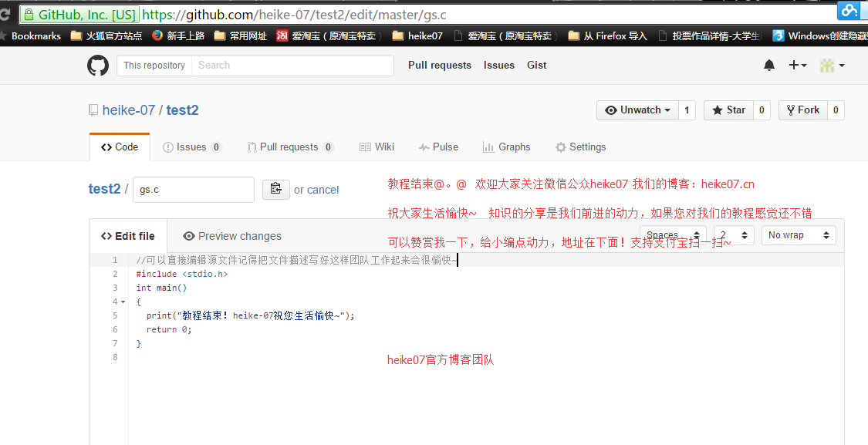The width and height of the screenshot is (868, 445).
Task: Focus the gs.c filename field
Action: pyautogui.click(x=194, y=189)
